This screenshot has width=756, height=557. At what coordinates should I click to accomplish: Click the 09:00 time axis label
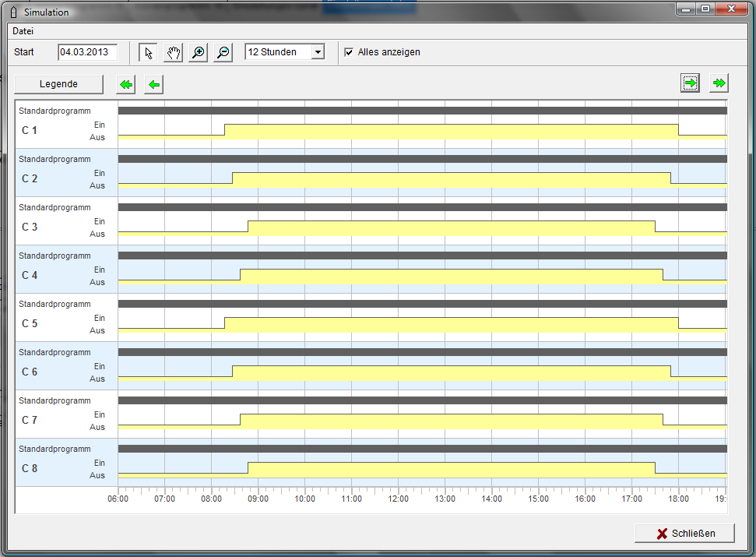[258, 499]
